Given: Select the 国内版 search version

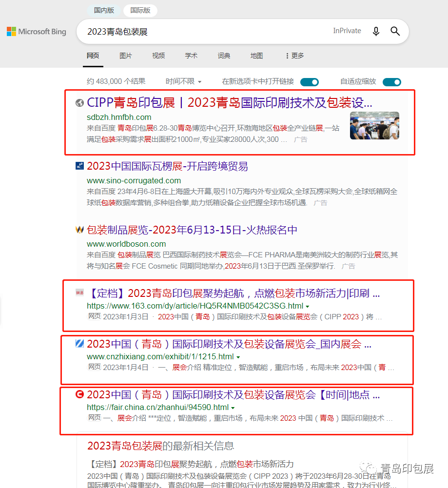Looking at the screenshot, I should point(104,10).
